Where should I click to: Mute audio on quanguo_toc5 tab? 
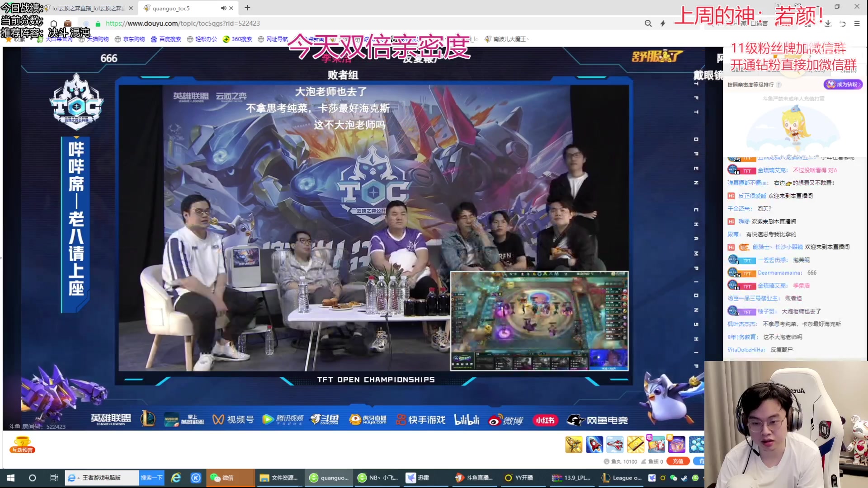point(223,8)
